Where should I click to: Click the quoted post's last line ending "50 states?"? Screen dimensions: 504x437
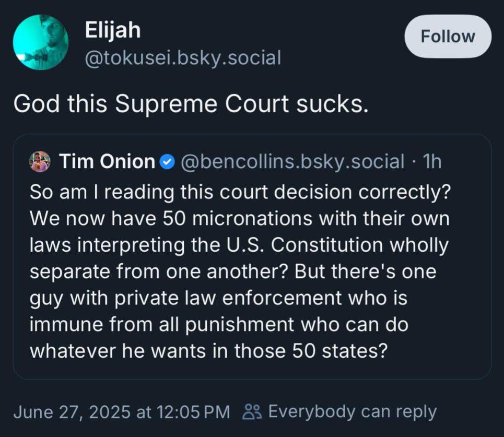(208, 349)
